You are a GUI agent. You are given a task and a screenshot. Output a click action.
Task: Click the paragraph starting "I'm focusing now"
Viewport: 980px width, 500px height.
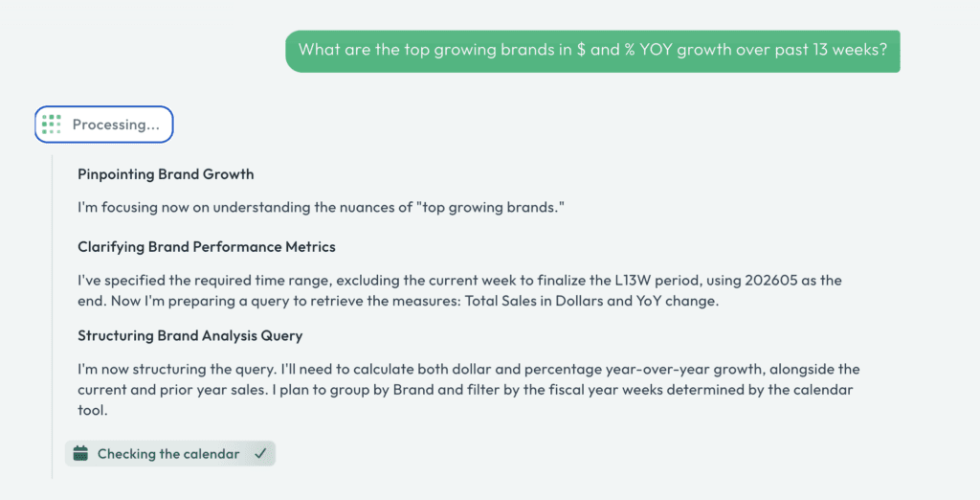[321, 207]
